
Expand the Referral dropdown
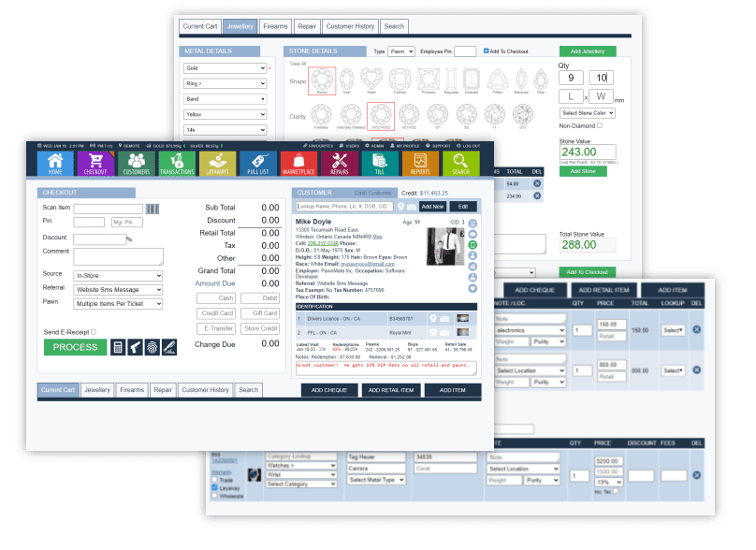pos(118,288)
